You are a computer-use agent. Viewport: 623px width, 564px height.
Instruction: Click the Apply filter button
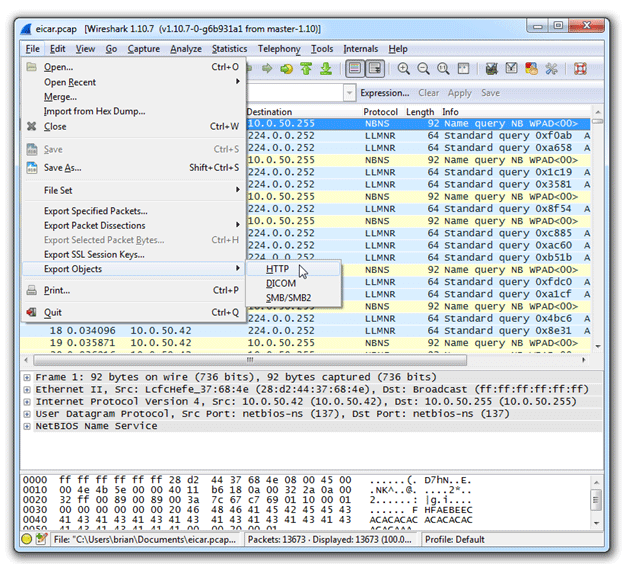(459, 93)
